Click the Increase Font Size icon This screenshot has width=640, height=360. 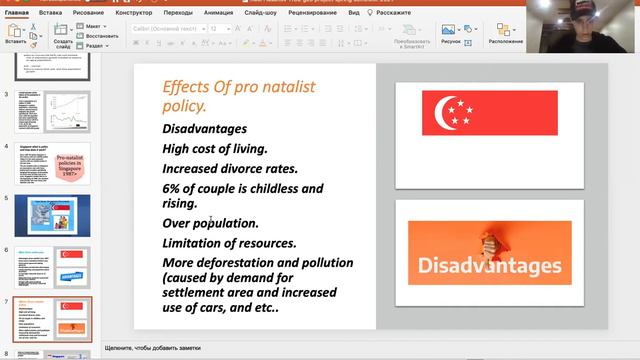click(x=238, y=29)
